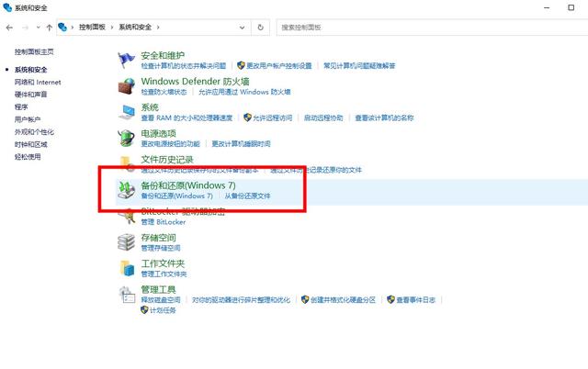Viewport: 588px width, 369px height.
Task: Open 用户帐户 category
Action: point(28,119)
